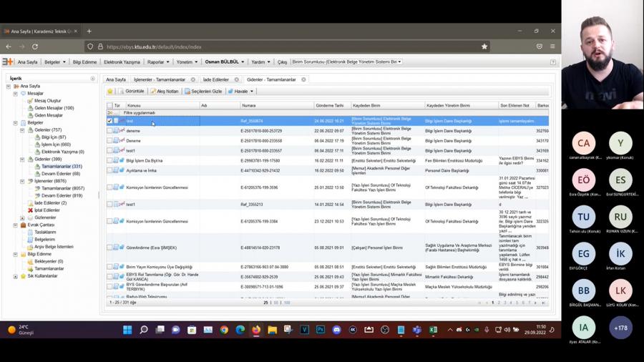644x362 pixels.
Task: Open the +178 participants overflow
Action: 620,328
